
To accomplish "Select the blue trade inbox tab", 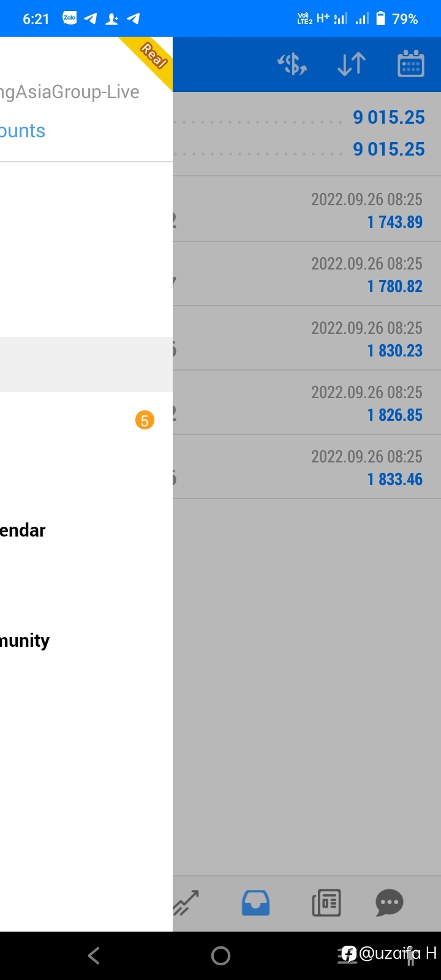I will (x=255, y=903).
